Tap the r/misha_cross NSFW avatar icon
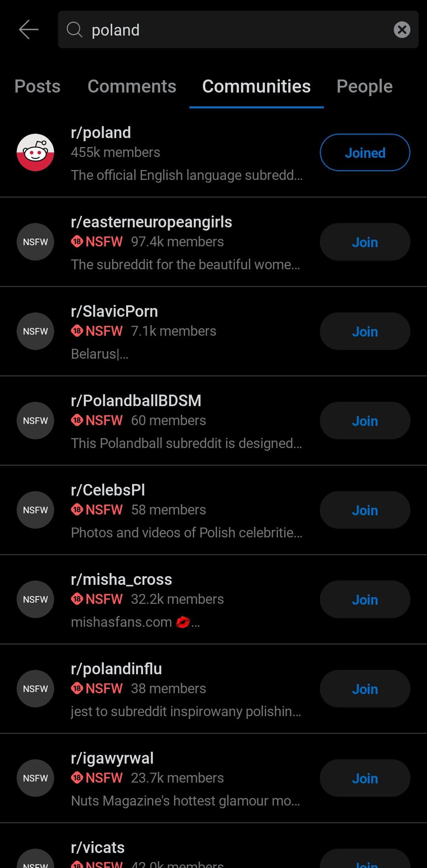This screenshot has height=868, width=427. pos(35,599)
